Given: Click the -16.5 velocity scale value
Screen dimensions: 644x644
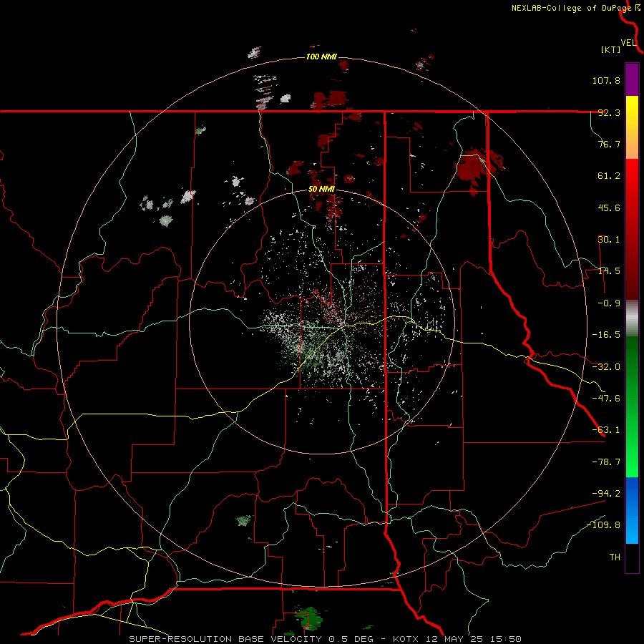Looking at the screenshot, I should coord(606,335).
